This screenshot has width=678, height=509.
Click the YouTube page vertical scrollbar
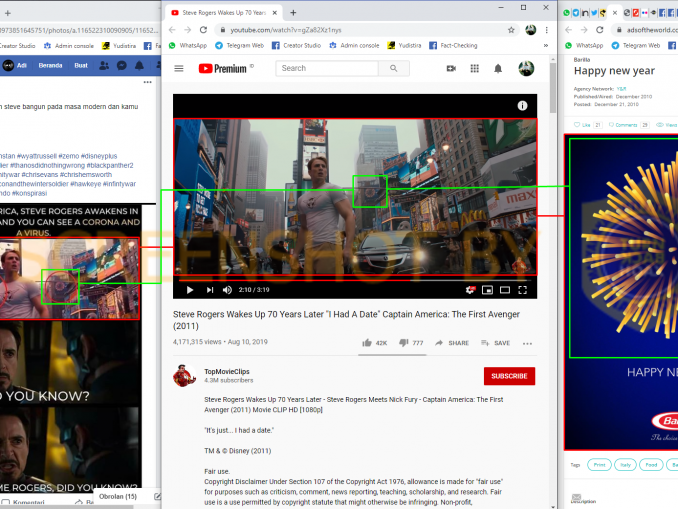[x=553, y=88]
